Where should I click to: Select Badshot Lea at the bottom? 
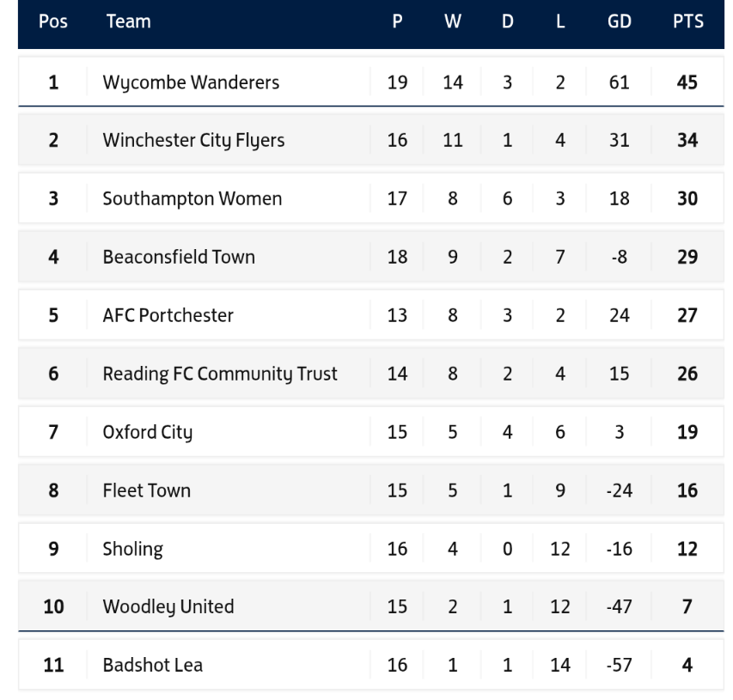click(152, 665)
